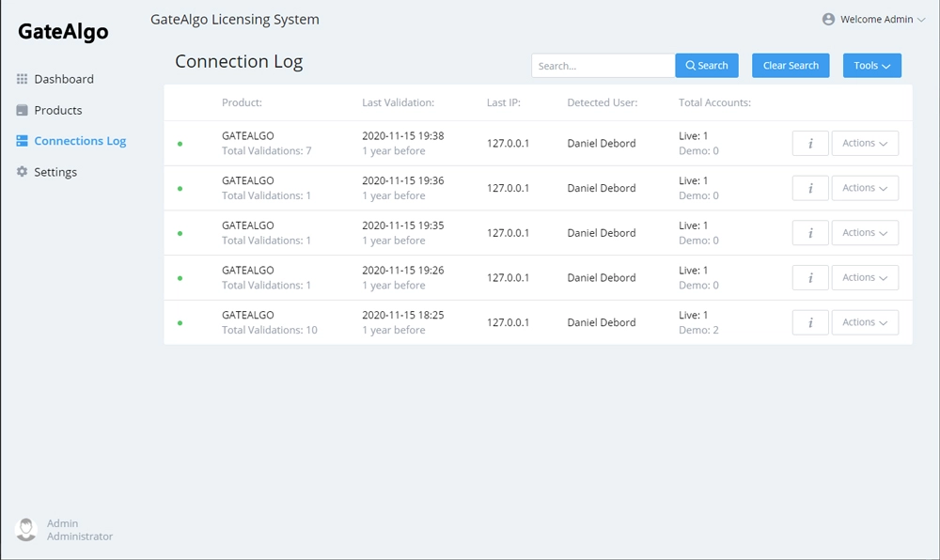Open info for the 19:26 validation row

tap(810, 278)
